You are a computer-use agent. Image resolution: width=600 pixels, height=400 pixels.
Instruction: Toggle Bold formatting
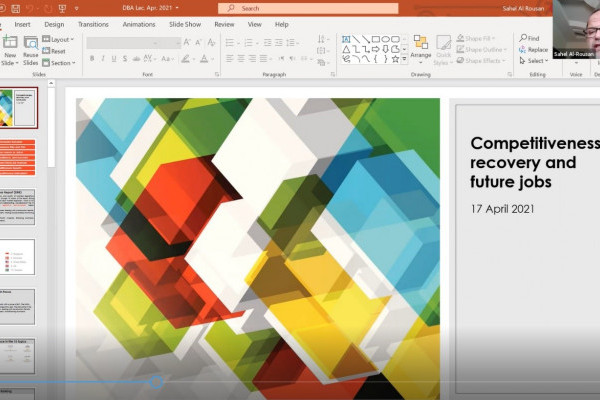tap(91, 59)
